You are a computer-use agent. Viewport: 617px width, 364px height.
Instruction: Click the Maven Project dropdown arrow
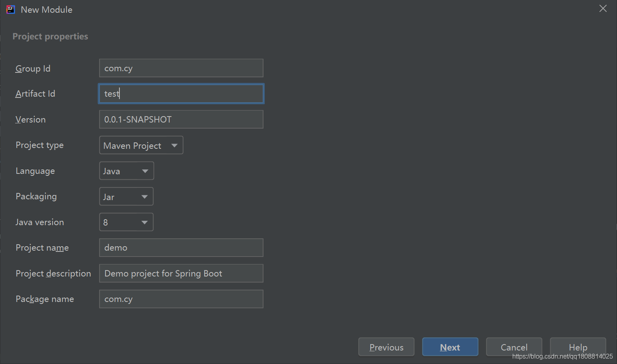[x=174, y=146]
